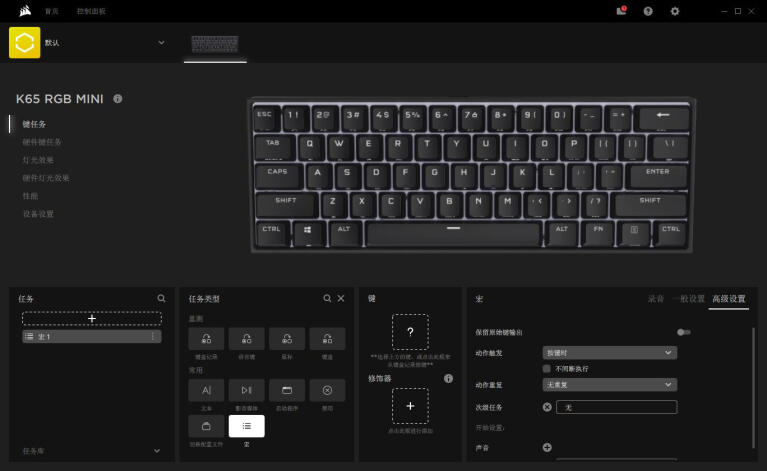
Task: Click the macro settings vertical scrollbar
Action: [x=753, y=388]
